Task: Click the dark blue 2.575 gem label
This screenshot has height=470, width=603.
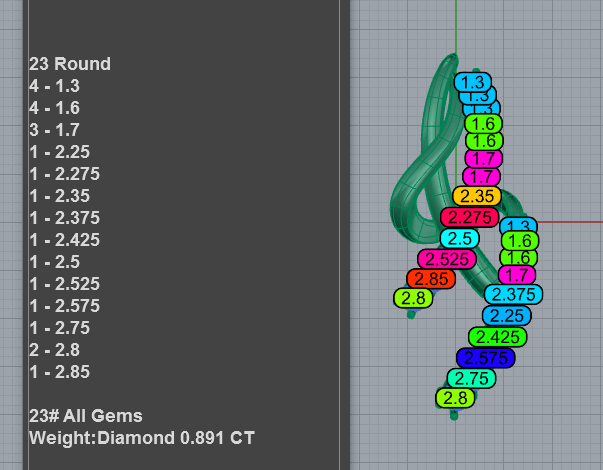Action: [486, 358]
